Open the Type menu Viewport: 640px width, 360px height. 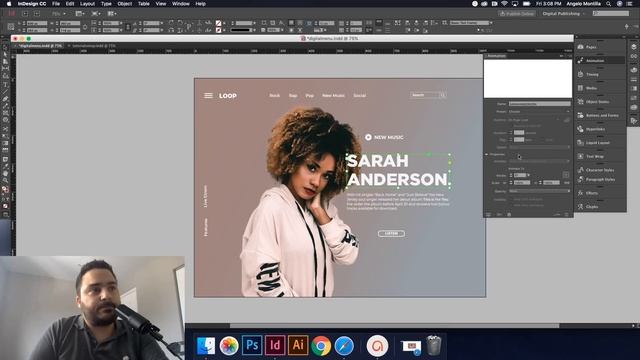tap(106, 4)
